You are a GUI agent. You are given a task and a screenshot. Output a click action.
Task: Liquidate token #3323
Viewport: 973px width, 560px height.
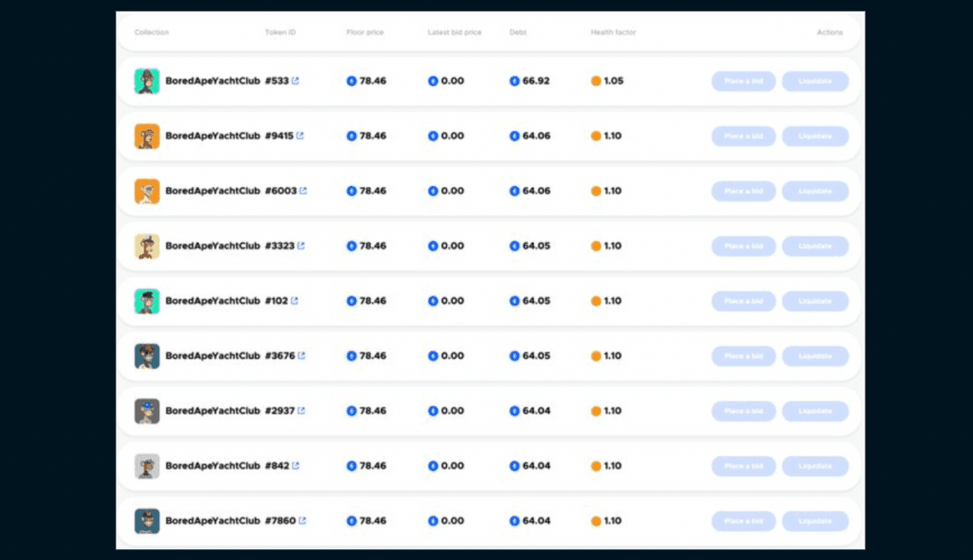[x=816, y=247]
